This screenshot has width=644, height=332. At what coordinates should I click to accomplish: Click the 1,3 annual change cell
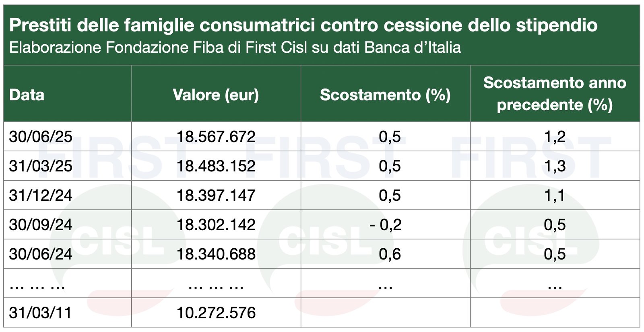tap(555, 166)
